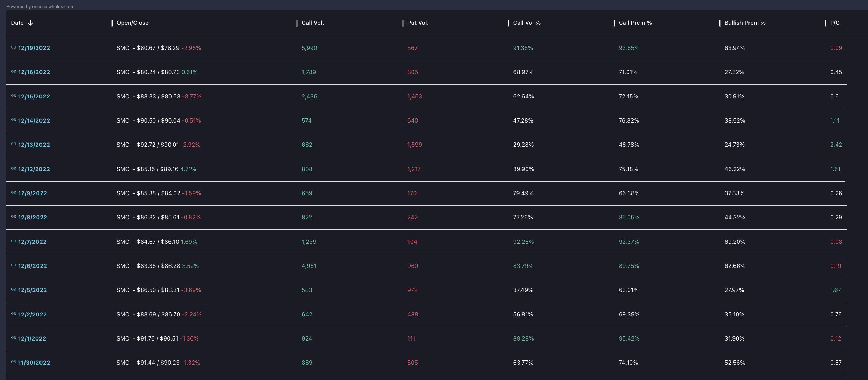
Task: Click 'SMCI - $91.44 / $90.23' cell
Action: (x=148, y=363)
